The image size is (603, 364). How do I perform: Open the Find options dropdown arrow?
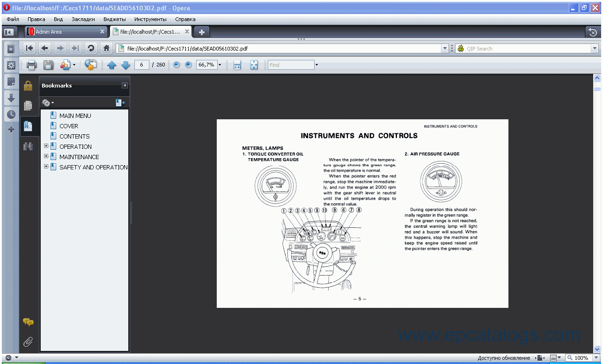316,65
